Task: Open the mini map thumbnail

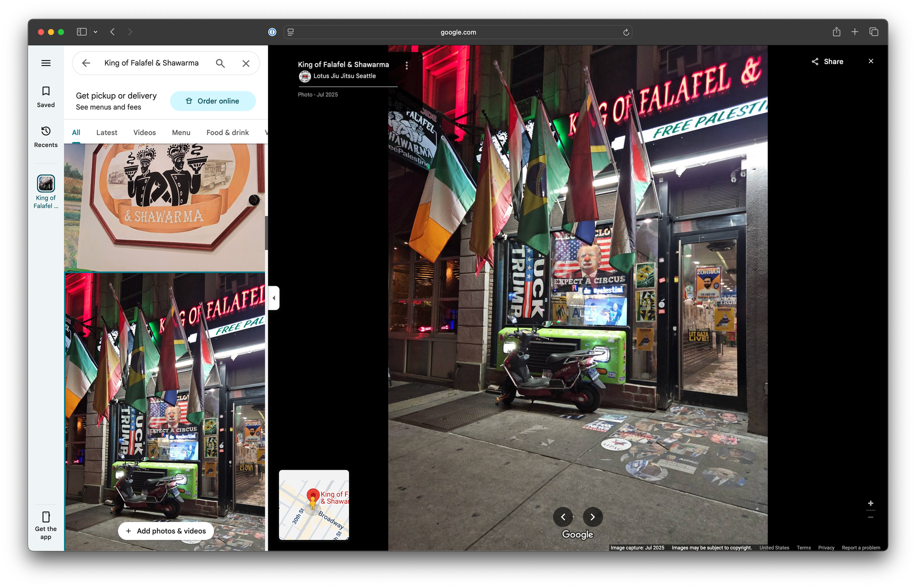Action: click(314, 505)
